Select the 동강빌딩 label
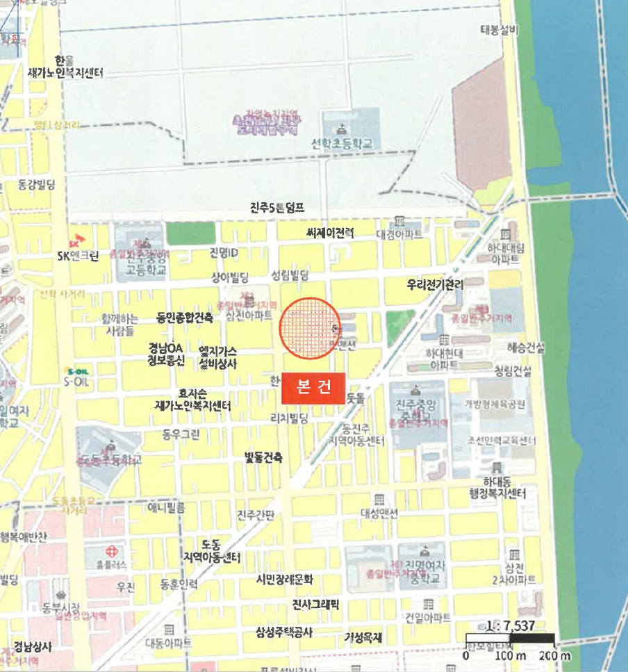Image resolution: width=628 pixels, height=672 pixels. coord(37,185)
